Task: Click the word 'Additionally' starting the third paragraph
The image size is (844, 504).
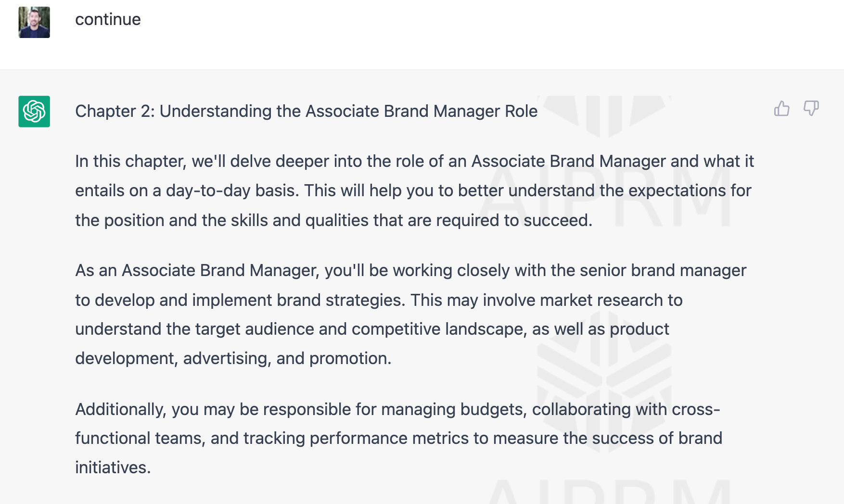Action: coord(121,409)
